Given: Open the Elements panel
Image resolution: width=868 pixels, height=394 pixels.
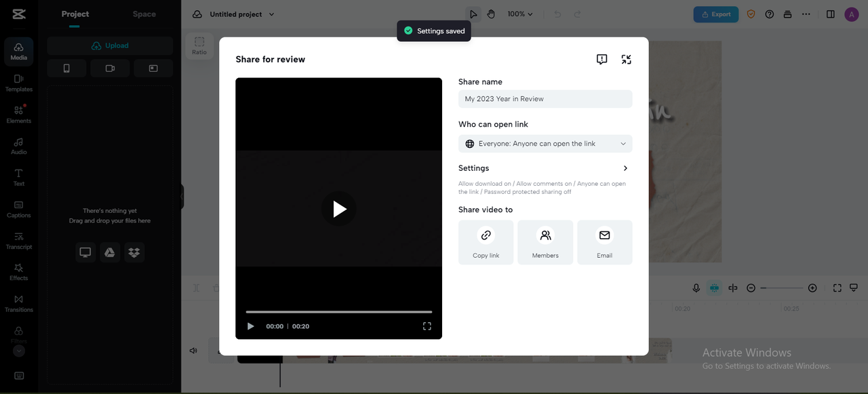Looking at the screenshot, I should click(x=19, y=115).
